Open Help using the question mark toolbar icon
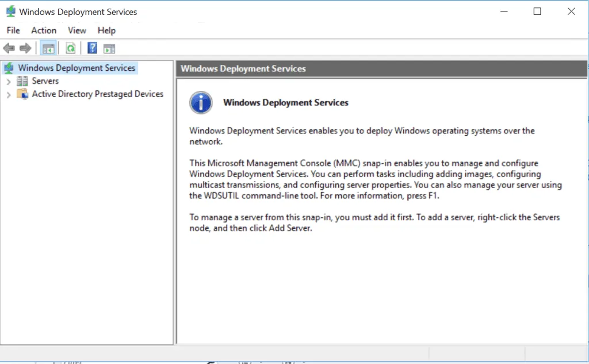589x364 pixels. click(x=91, y=48)
